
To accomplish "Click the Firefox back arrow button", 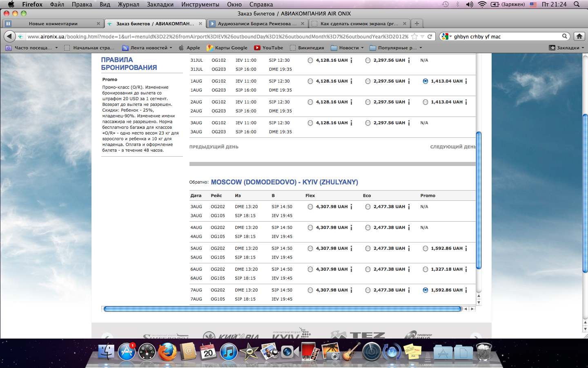I will [10, 36].
